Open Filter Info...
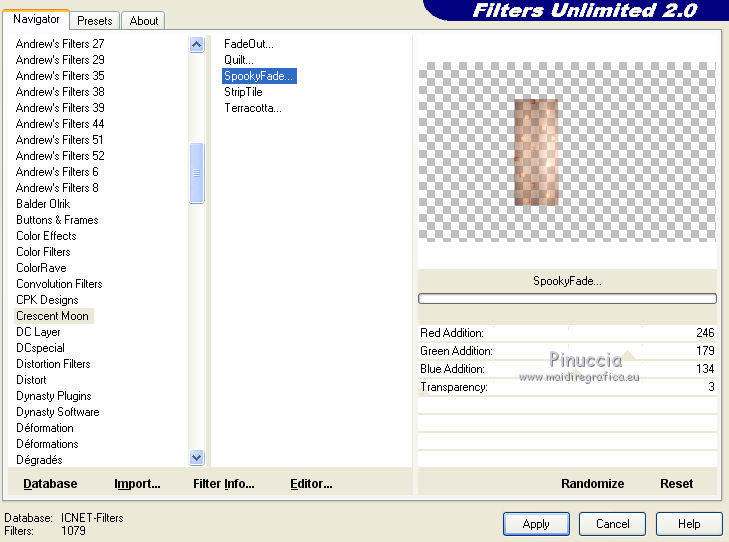Screen dimensions: 729x542 click(224, 484)
